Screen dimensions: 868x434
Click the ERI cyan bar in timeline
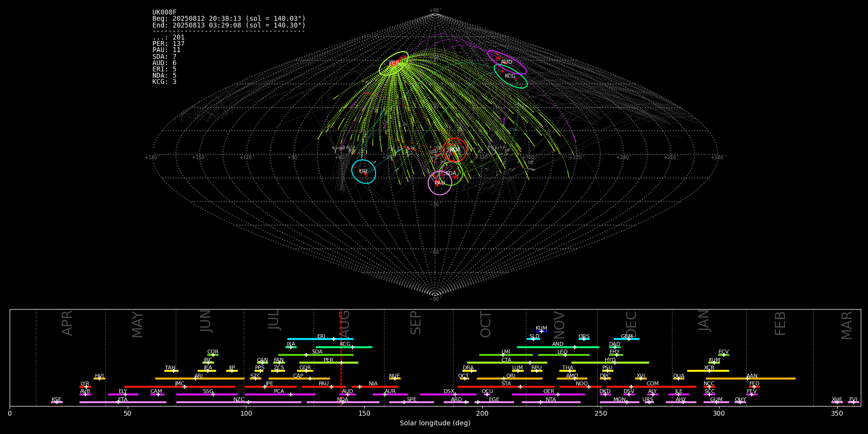pos(320,339)
